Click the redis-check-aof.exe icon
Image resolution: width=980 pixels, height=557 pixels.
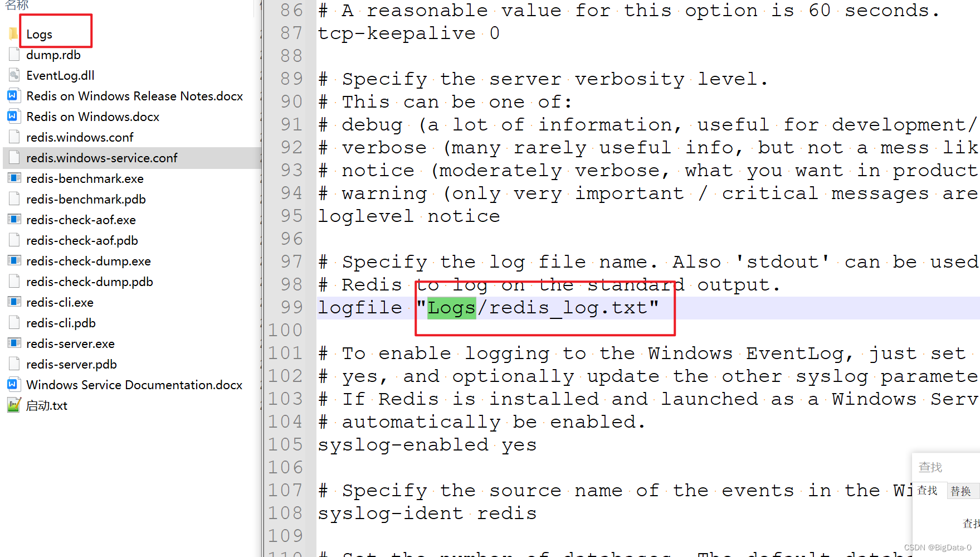(x=13, y=219)
